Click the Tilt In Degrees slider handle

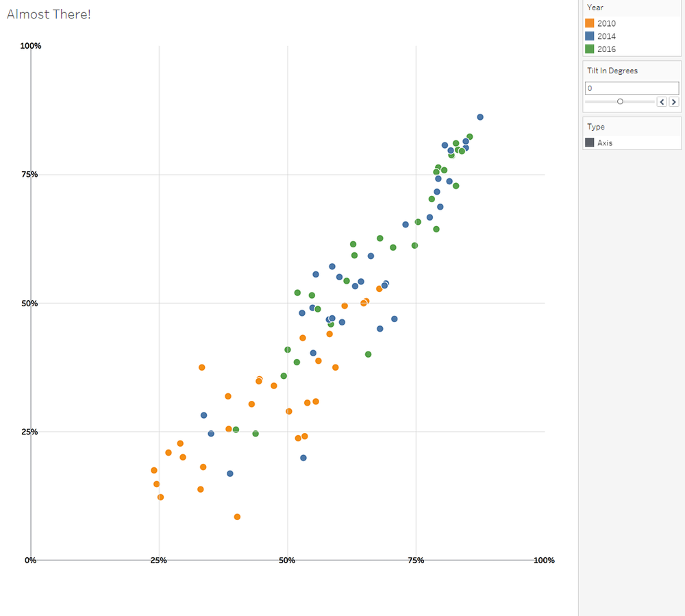point(619,101)
